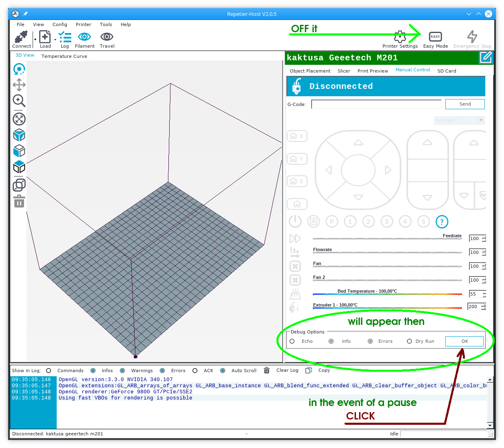Open the Print Preview tab

(373, 71)
